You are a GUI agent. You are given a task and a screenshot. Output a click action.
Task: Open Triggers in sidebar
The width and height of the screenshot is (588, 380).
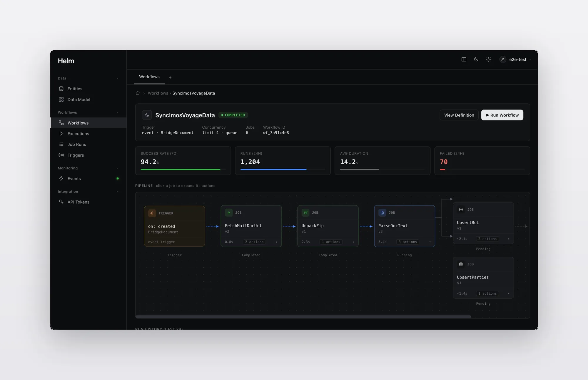click(x=88, y=155)
